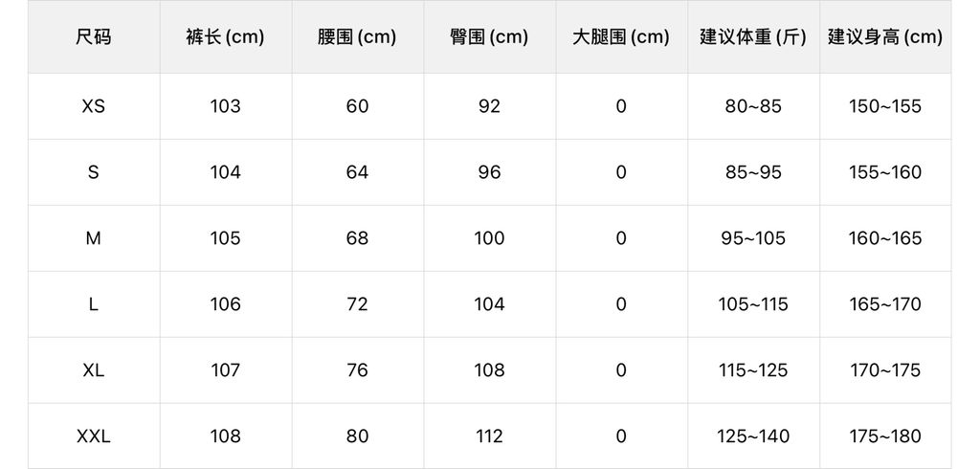Screen dimensions: 980x469
Task: Click the XXL size row label
Action: (x=94, y=436)
